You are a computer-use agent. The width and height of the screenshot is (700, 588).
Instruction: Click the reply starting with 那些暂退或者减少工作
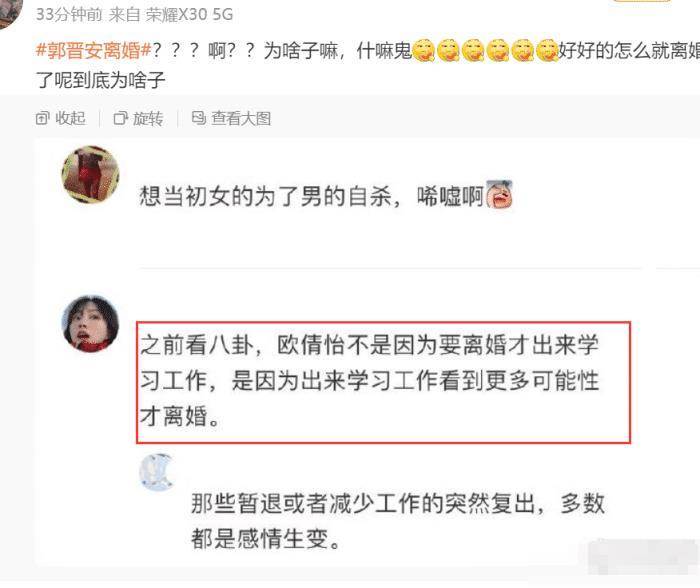[x=398, y=521]
